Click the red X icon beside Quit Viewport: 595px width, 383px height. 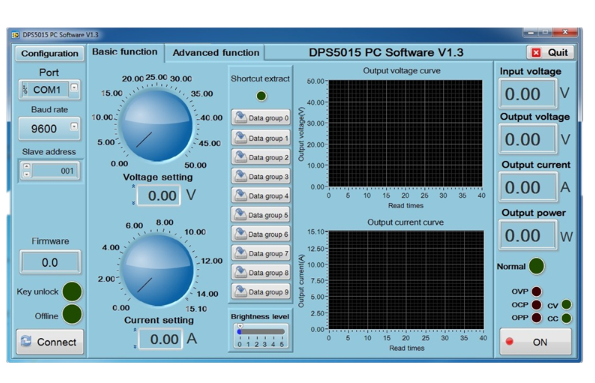click(536, 52)
